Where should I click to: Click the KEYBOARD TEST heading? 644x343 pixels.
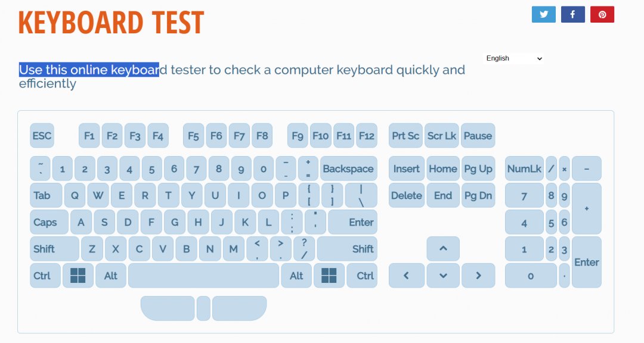coord(111,22)
